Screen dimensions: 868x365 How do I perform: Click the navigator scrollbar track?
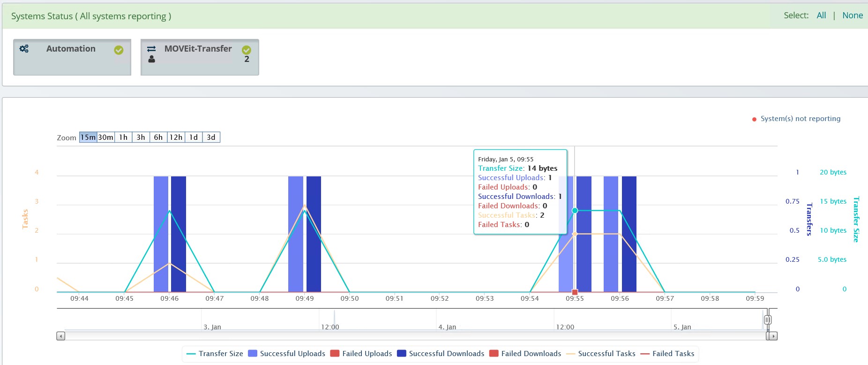(x=415, y=336)
